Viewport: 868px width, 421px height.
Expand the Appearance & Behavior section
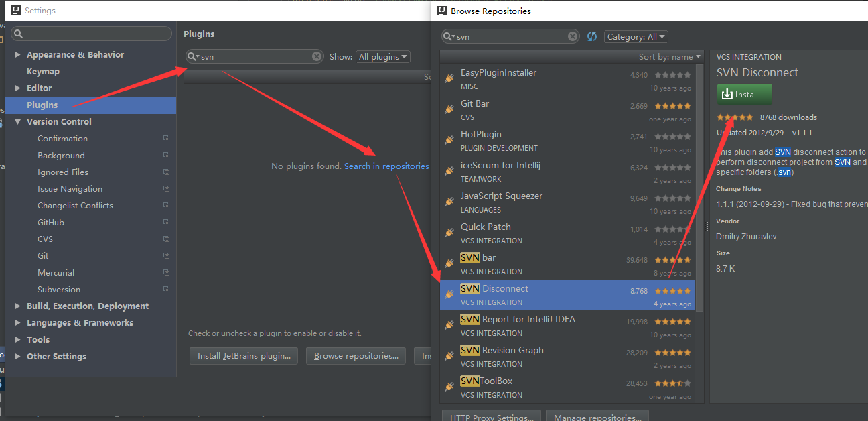(18, 54)
